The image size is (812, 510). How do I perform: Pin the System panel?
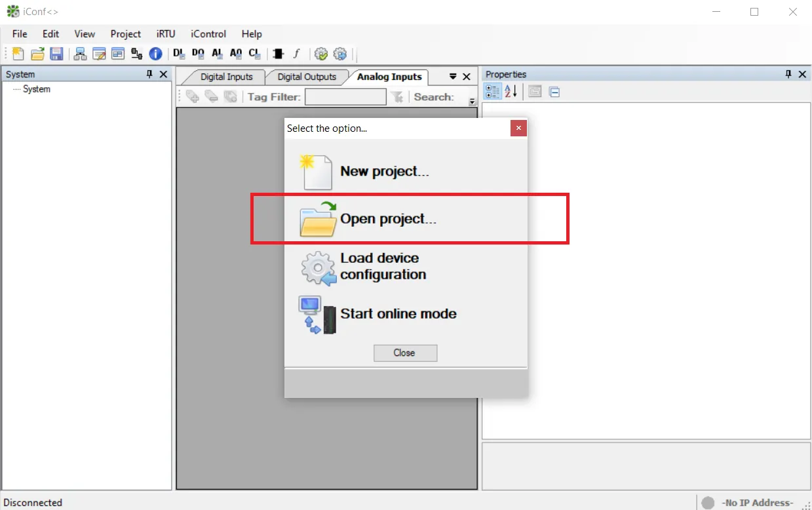coord(149,74)
